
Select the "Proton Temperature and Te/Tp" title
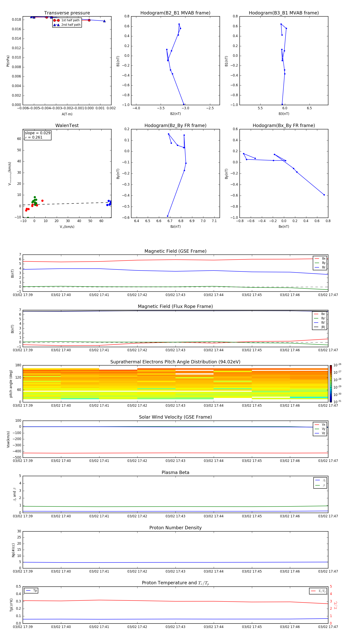tap(175, 583)
